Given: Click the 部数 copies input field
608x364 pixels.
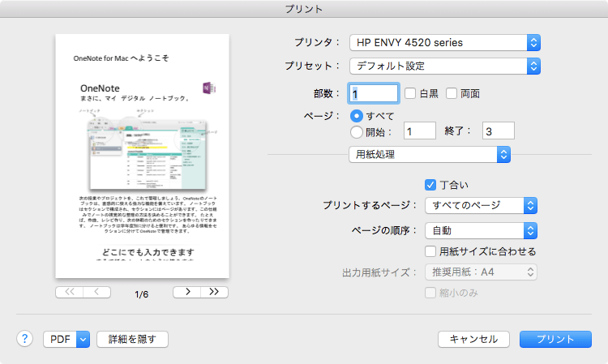Looking at the screenshot, I should tap(374, 93).
